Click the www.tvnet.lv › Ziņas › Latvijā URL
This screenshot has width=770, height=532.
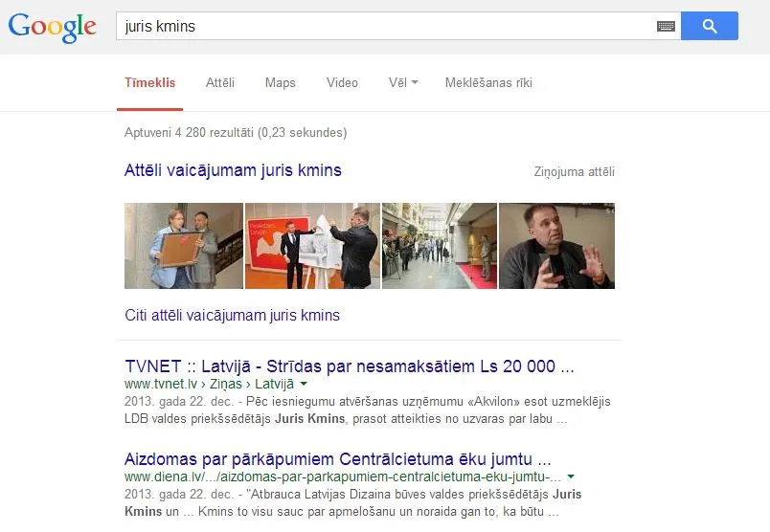pos(209,384)
